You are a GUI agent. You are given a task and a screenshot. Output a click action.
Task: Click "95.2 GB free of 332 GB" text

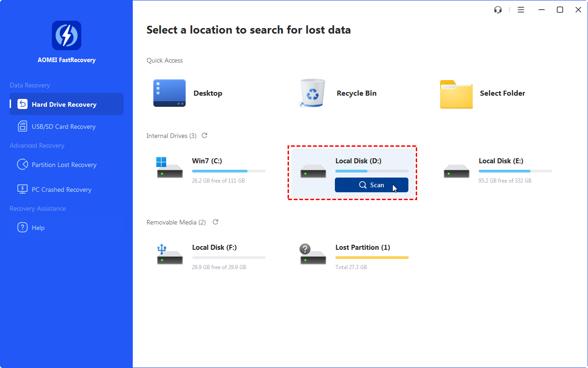[505, 181]
